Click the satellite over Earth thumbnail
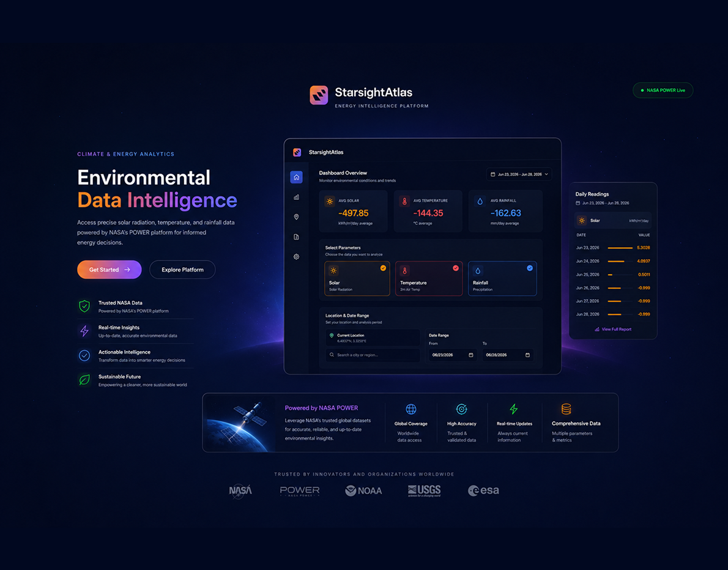This screenshot has height=570, width=728. pos(239,423)
